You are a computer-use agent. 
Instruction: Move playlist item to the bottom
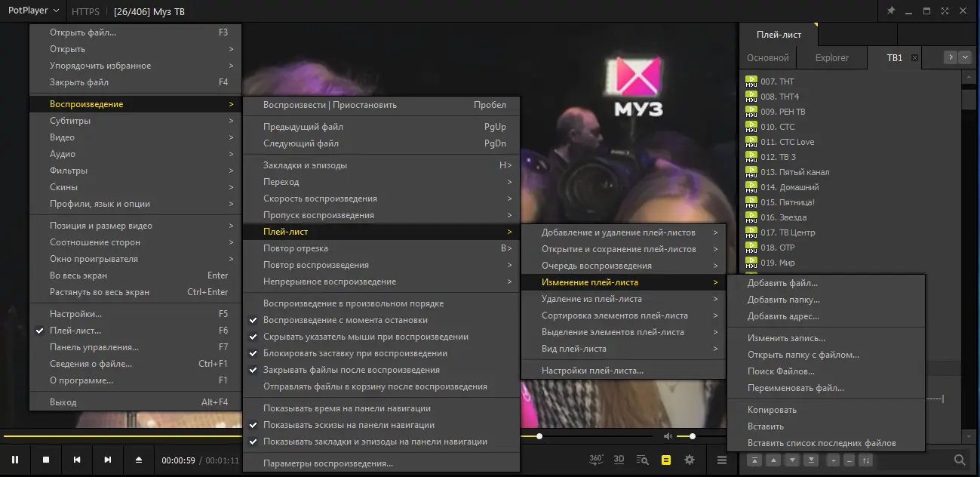pos(811,460)
